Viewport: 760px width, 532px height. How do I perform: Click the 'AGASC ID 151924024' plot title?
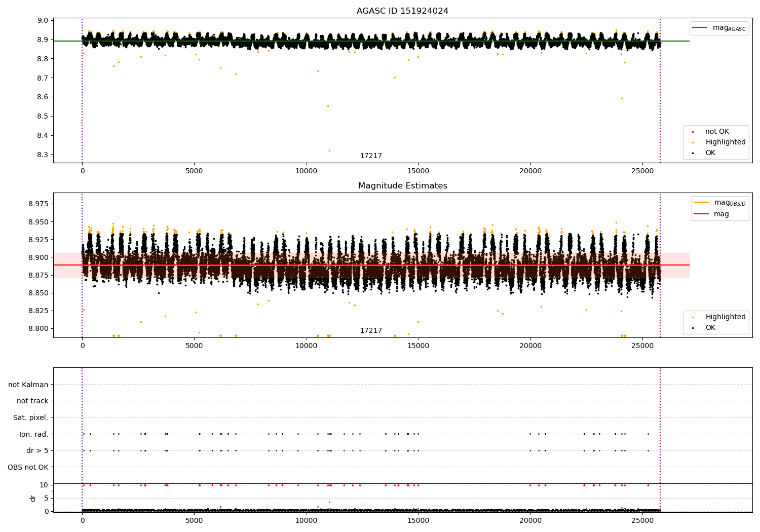[x=402, y=11]
